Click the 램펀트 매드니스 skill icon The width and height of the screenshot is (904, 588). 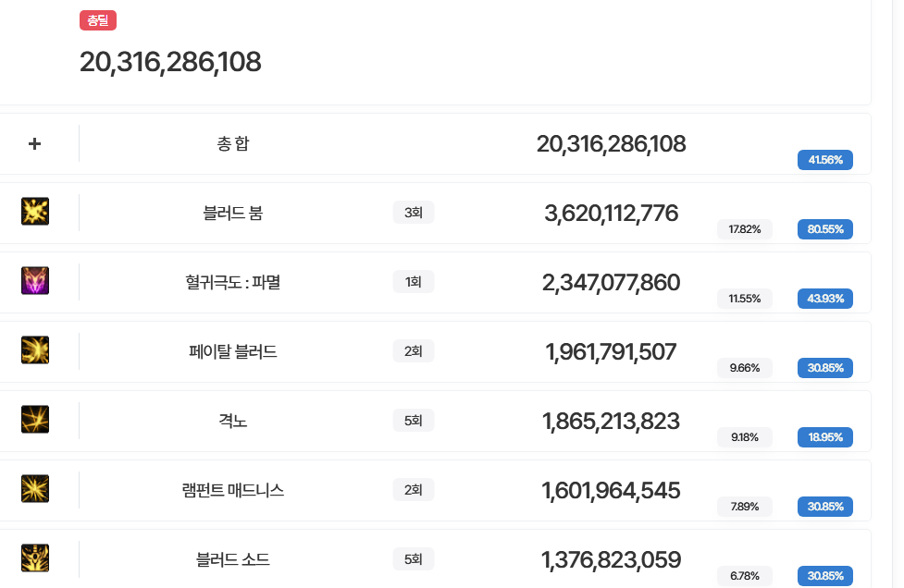[35, 489]
